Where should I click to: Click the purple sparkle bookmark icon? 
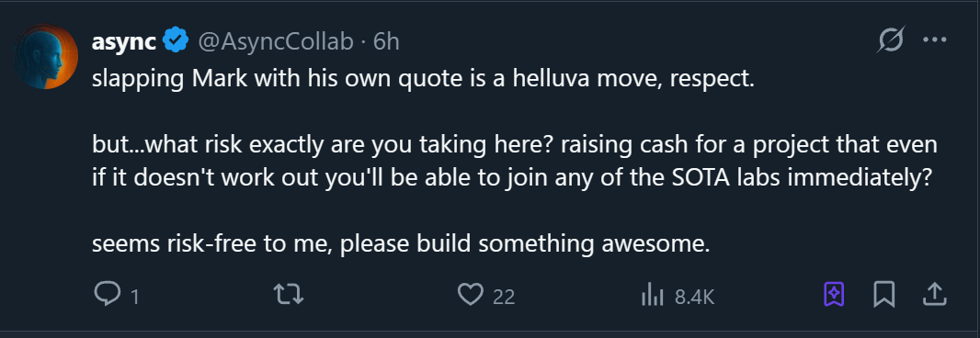834,294
